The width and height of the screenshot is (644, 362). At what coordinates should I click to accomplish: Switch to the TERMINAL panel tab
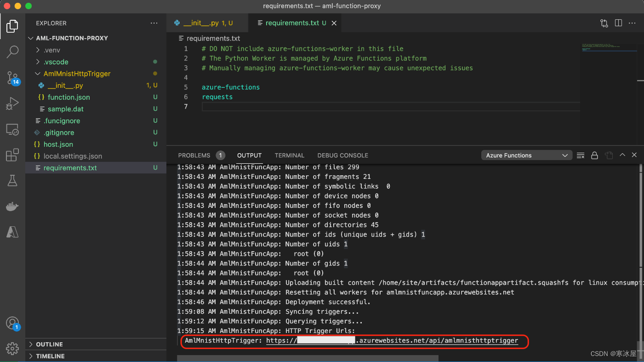(290, 155)
